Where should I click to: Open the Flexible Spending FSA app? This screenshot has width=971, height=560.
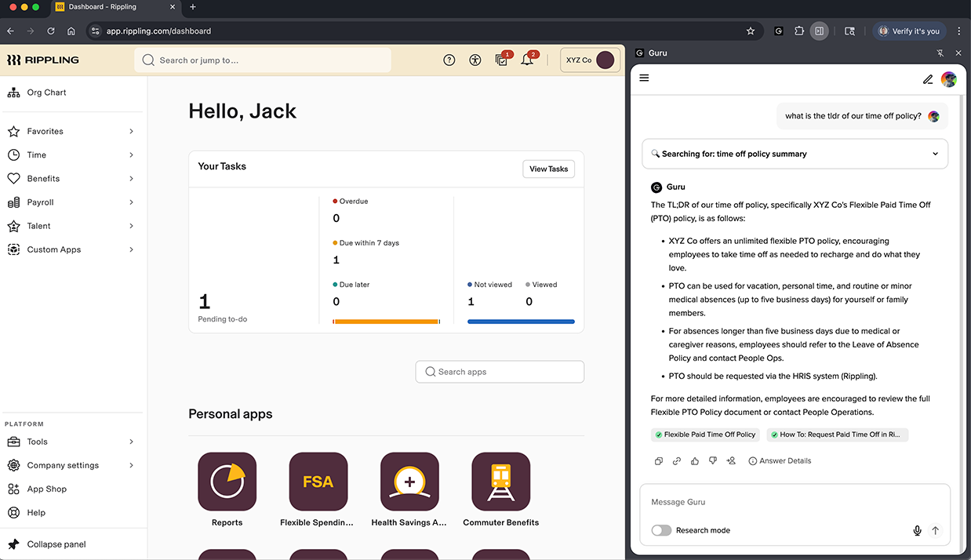318,482
